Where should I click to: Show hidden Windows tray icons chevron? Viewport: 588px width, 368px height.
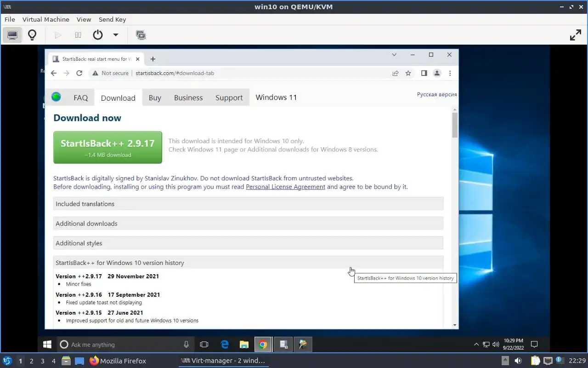pos(476,344)
